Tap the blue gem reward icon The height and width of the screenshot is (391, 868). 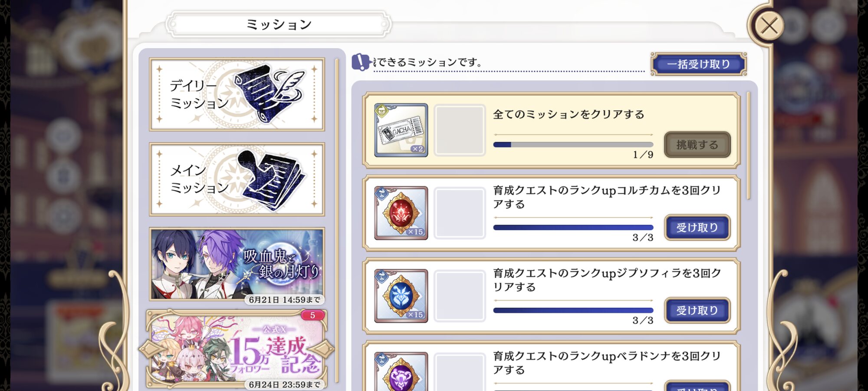(401, 296)
